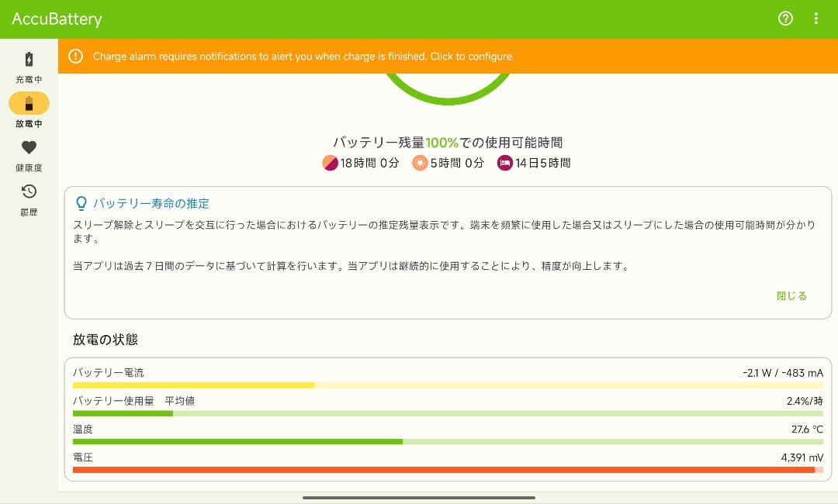The height and width of the screenshot is (504, 838).
Task: Click the lightbulb icon beside バッテリー寿命の推定
Action: click(81, 203)
